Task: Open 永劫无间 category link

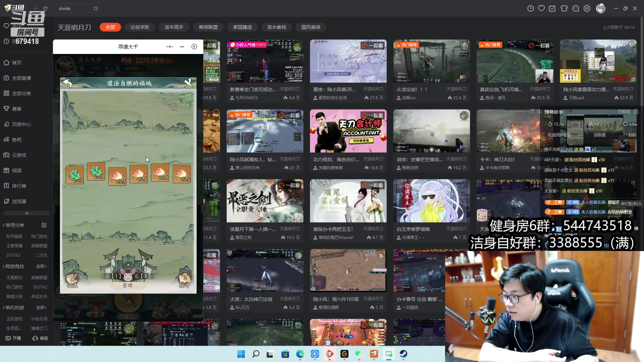Action: tap(39, 319)
